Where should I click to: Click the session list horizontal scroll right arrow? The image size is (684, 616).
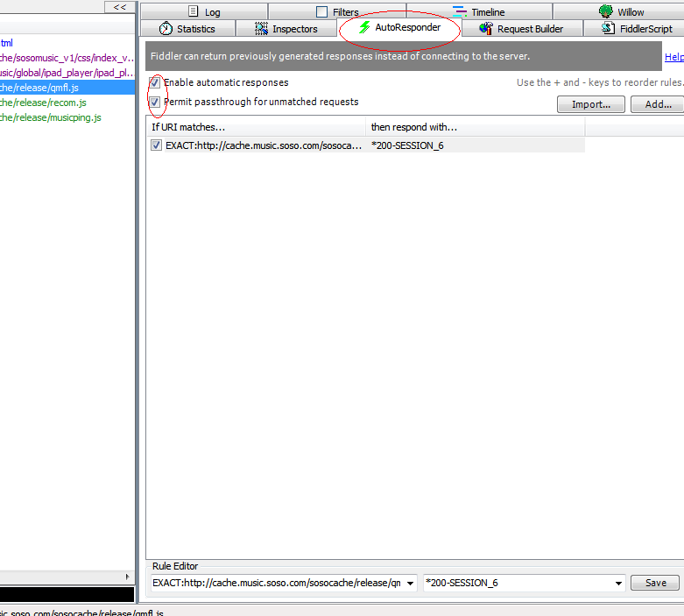[127, 577]
